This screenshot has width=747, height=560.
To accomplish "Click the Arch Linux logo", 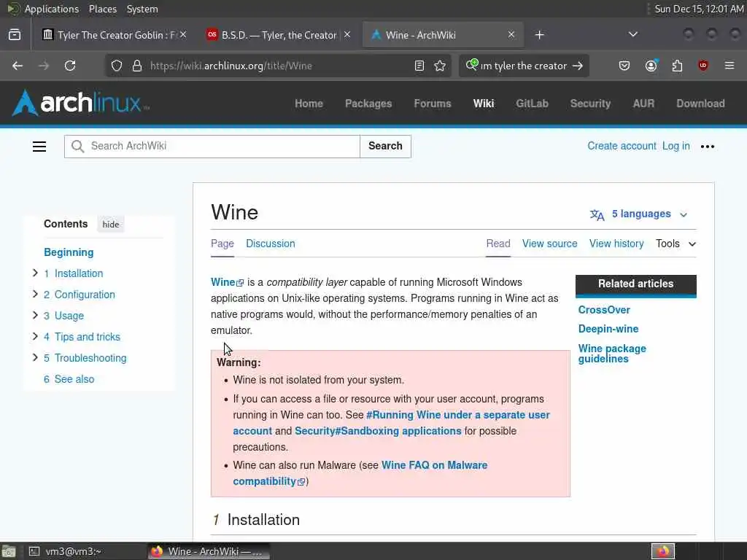I will pos(80,103).
